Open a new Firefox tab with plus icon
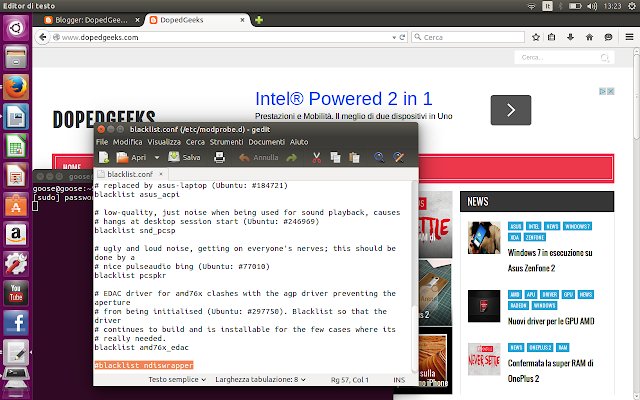This screenshot has width=640, height=400. 258,20
